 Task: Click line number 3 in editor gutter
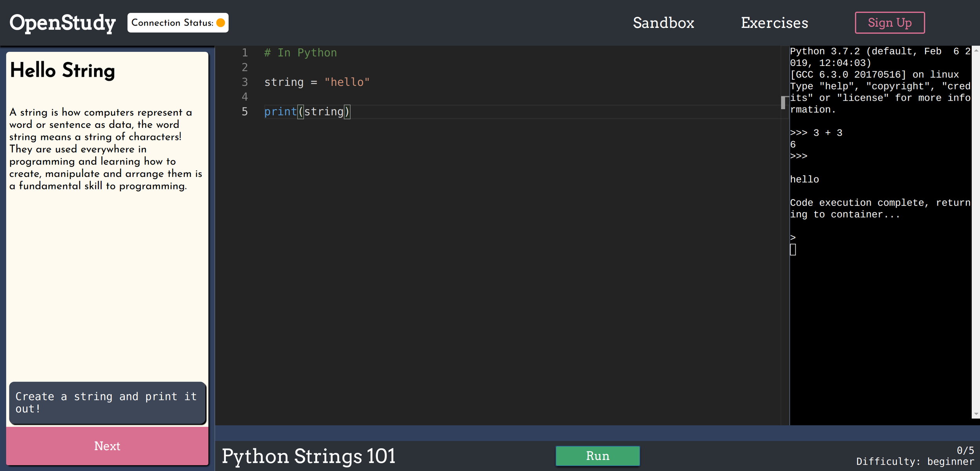245,82
